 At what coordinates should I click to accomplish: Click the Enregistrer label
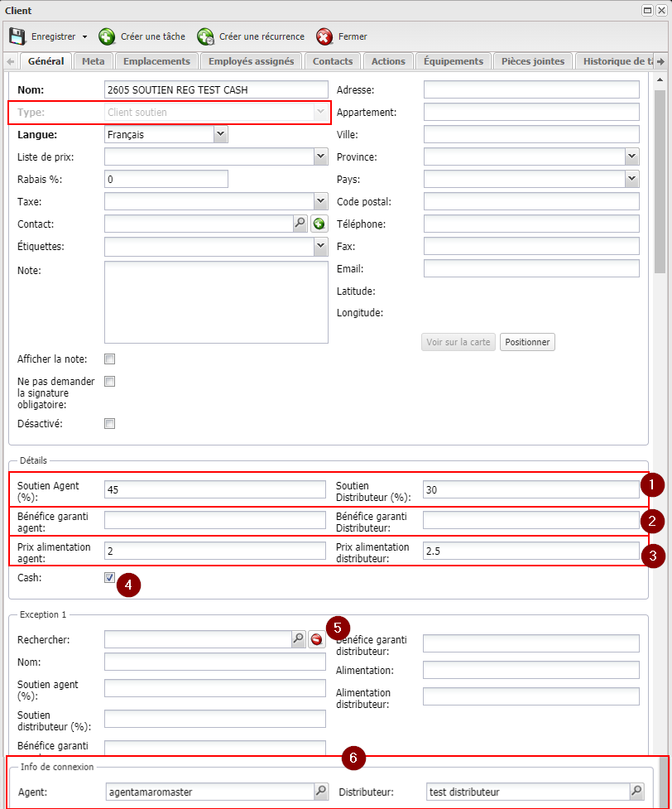pos(53,36)
